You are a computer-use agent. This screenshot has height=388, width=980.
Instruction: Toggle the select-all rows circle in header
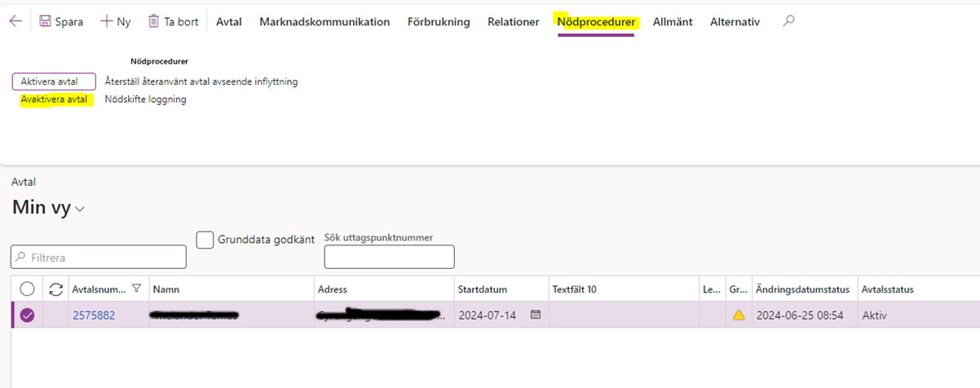[x=28, y=289]
